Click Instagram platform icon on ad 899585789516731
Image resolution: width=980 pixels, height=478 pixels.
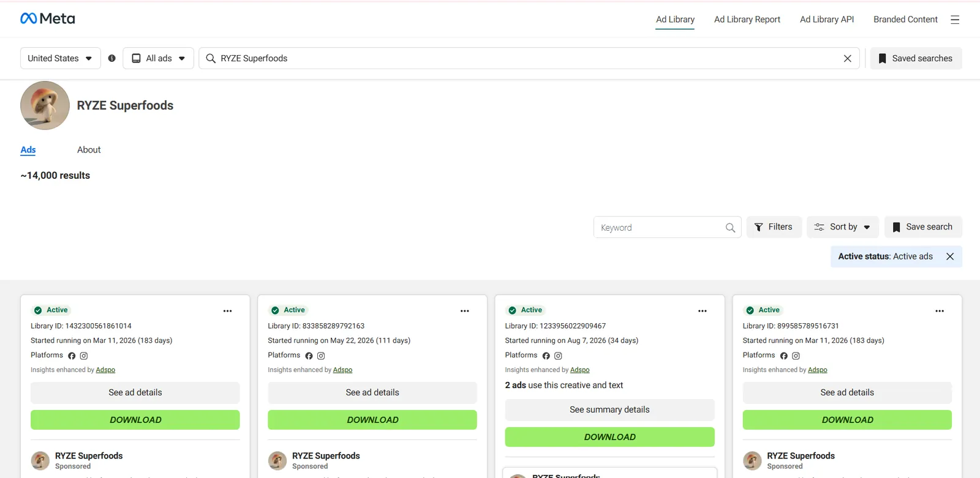(x=796, y=356)
